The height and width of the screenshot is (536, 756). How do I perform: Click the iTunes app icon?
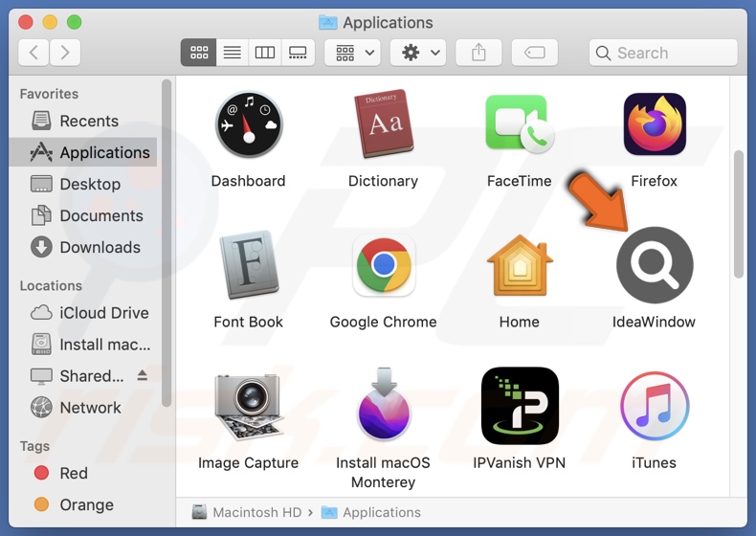pyautogui.click(x=655, y=406)
